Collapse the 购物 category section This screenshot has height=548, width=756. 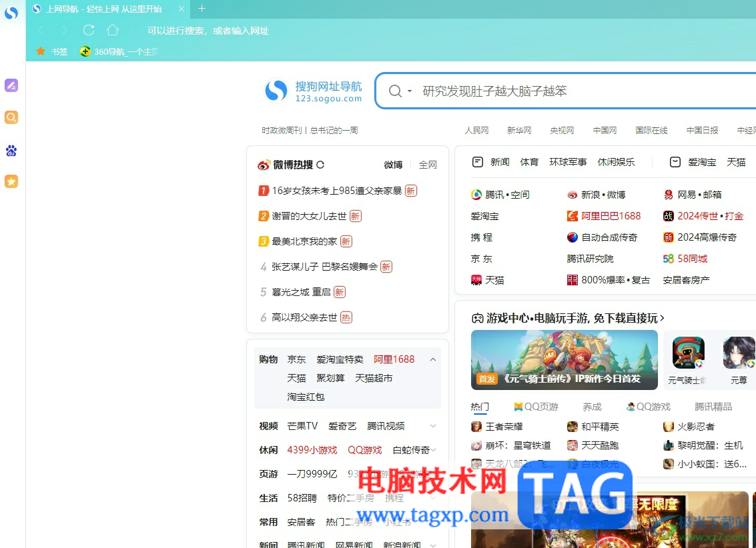click(433, 360)
